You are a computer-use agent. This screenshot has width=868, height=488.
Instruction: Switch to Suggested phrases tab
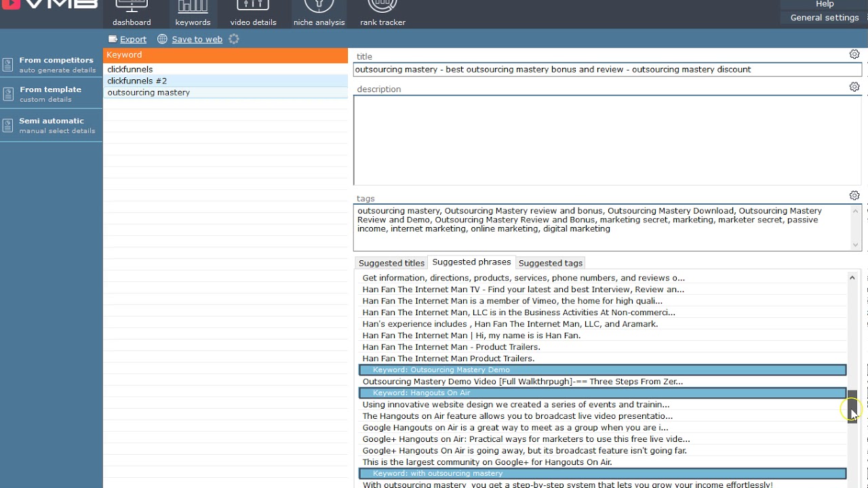pos(471,262)
